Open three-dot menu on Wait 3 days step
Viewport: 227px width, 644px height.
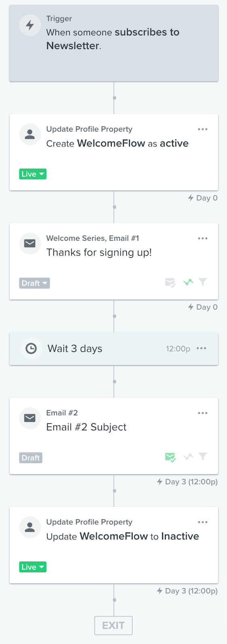pyautogui.click(x=201, y=348)
